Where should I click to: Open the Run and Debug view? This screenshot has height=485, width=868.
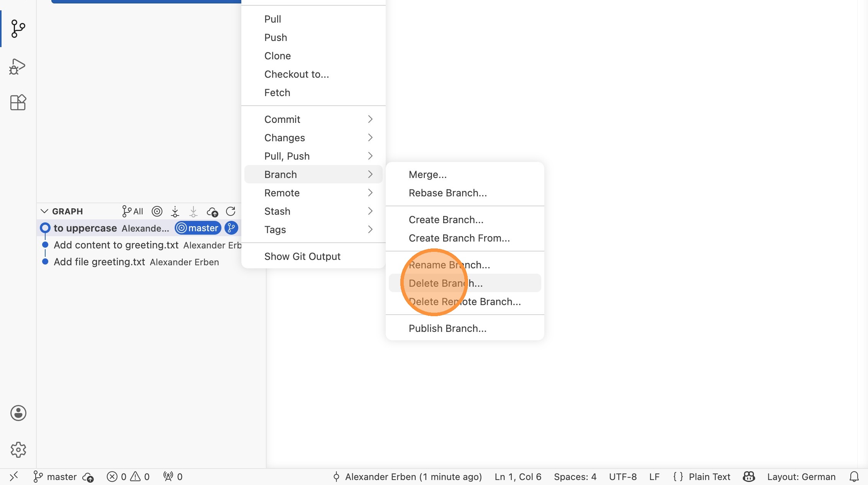tap(18, 67)
